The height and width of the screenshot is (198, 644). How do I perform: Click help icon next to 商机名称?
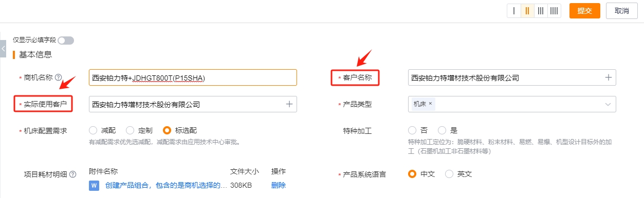58,77
